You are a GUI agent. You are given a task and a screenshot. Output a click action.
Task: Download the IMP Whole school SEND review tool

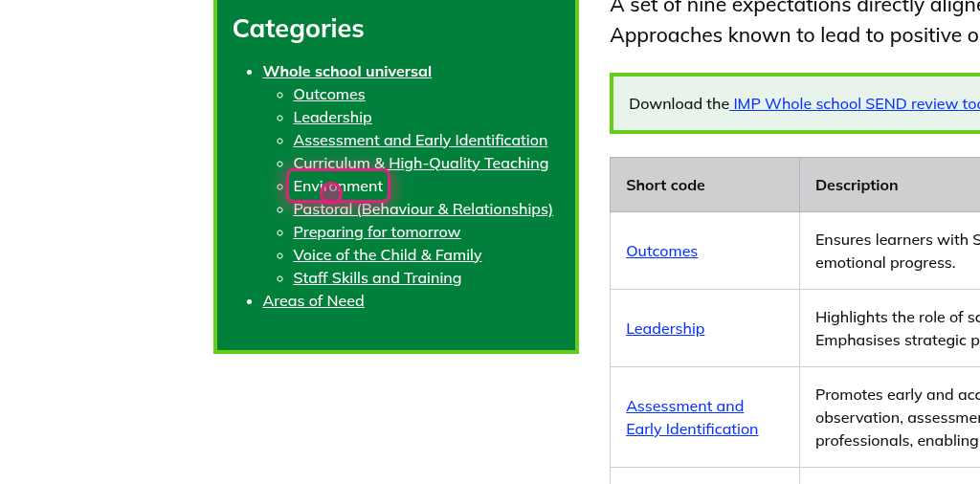855,103
